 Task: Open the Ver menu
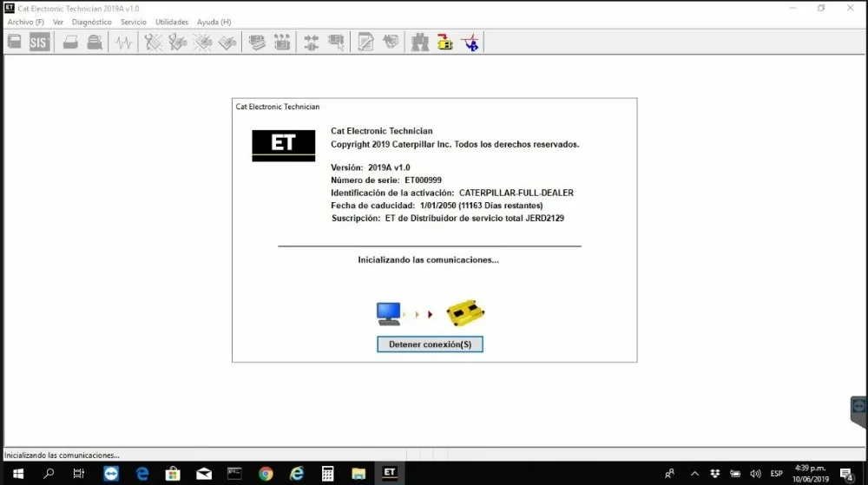[58, 22]
